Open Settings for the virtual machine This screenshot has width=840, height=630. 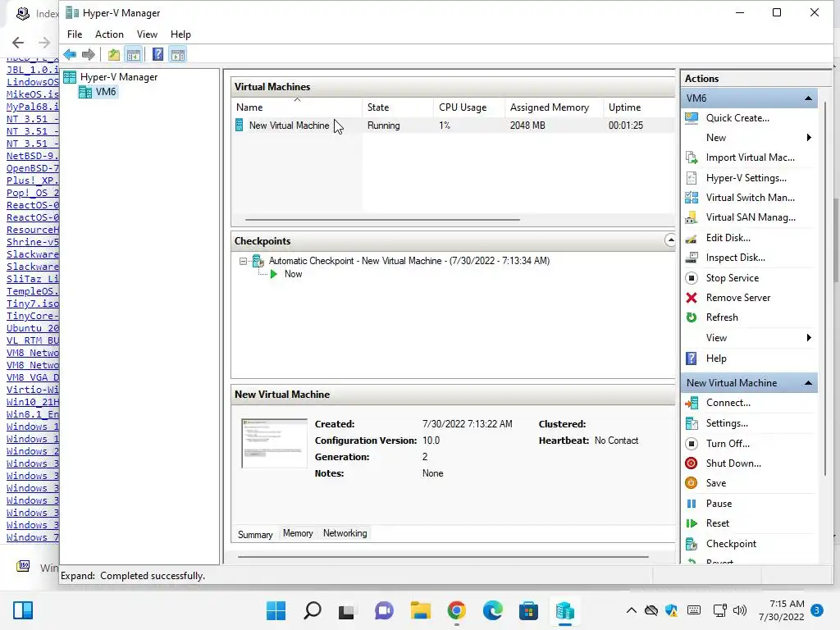[727, 423]
